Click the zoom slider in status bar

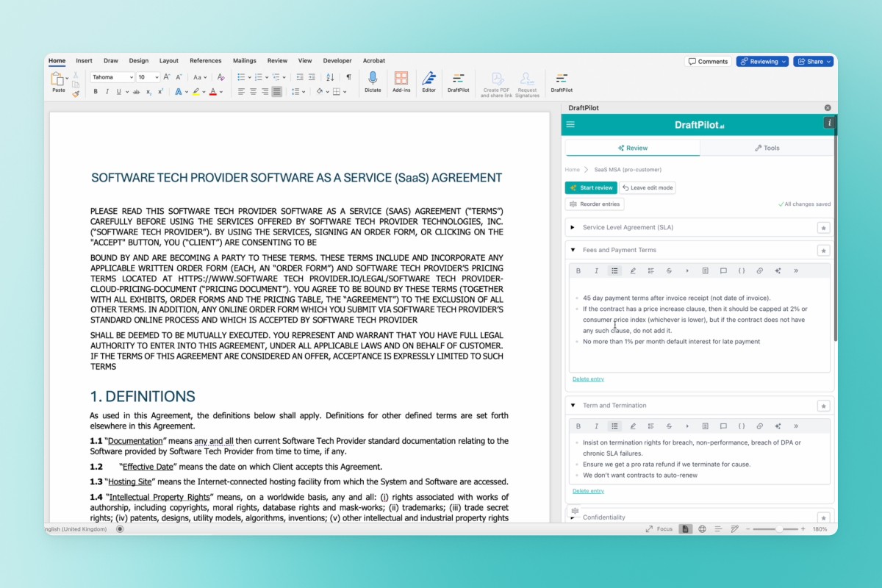coord(774,529)
